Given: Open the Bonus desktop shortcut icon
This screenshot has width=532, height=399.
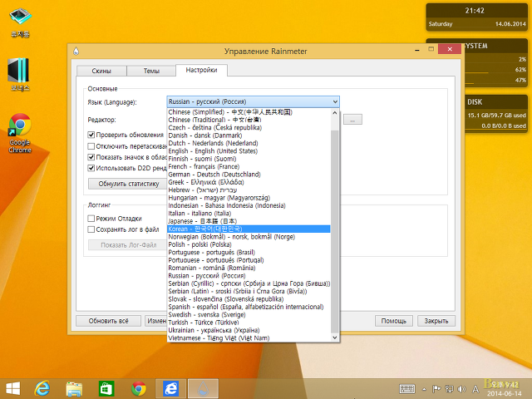Looking at the screenshot, I should click(x=19, y=75).
